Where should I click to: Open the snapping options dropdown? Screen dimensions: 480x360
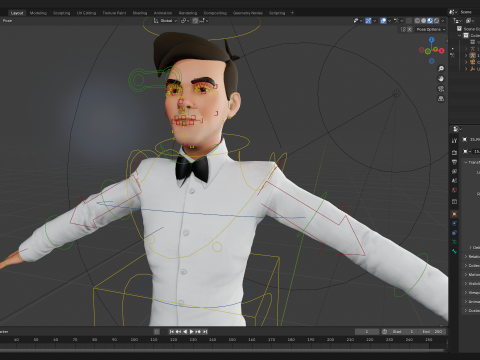(205, 21)
